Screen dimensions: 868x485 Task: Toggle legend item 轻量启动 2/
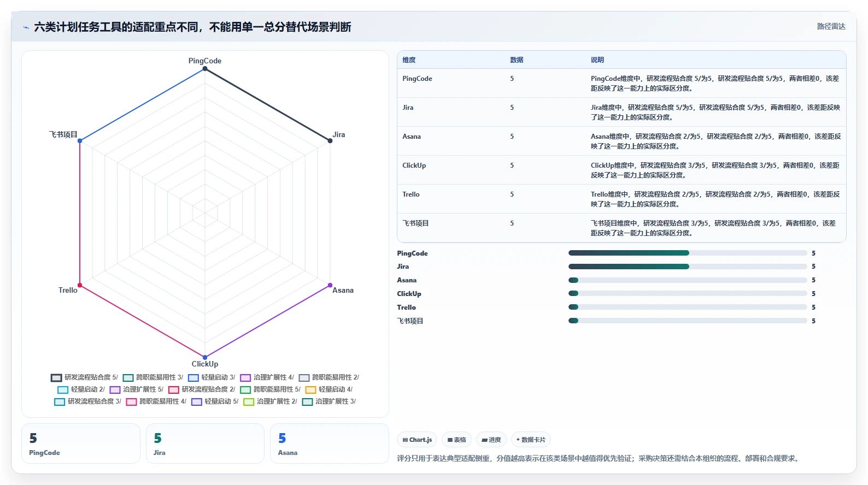click(81, 389)
